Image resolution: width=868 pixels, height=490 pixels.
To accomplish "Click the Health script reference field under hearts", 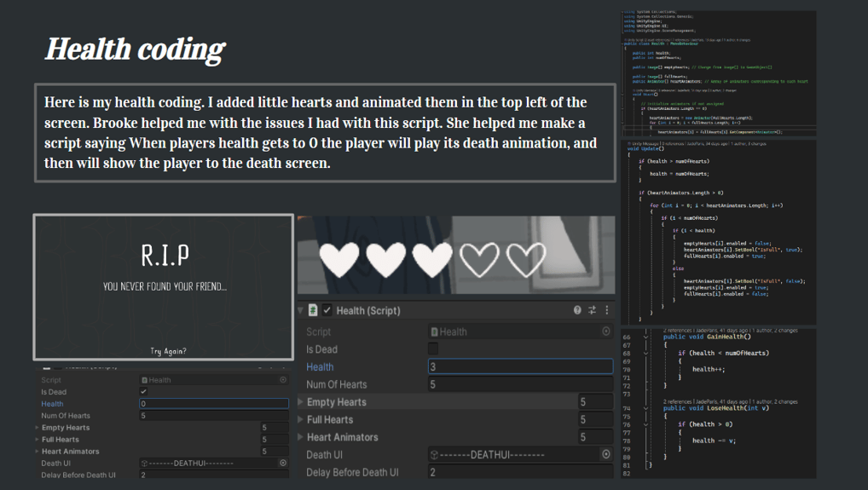I will (520, 331).
